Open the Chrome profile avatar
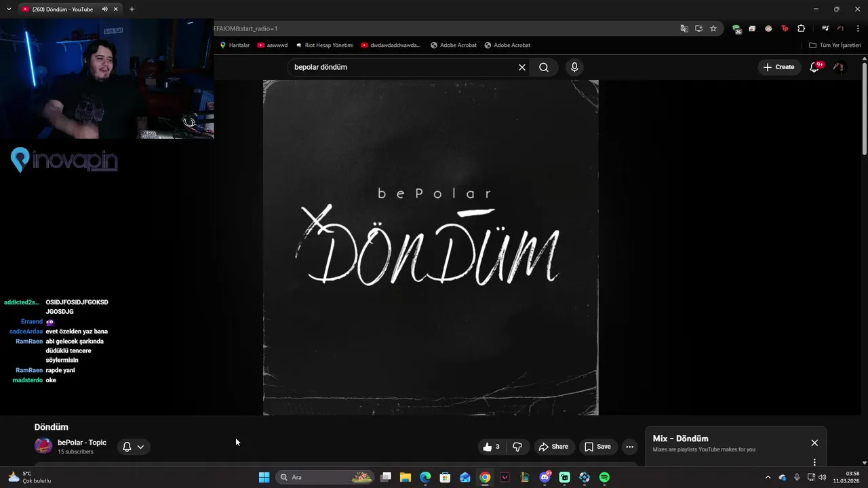Image resolution: width=868 pixels, height=488 pixels. 841,28
